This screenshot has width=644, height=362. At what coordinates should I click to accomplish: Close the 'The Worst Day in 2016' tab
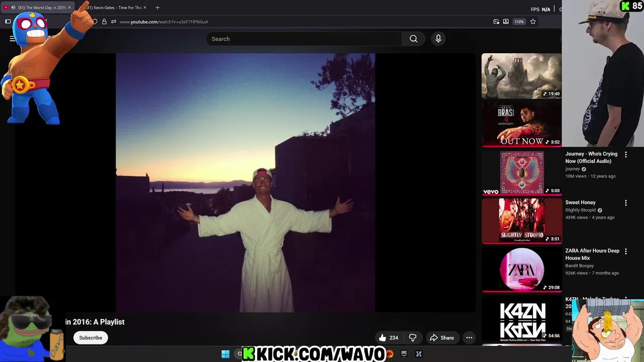click(69, 8)
